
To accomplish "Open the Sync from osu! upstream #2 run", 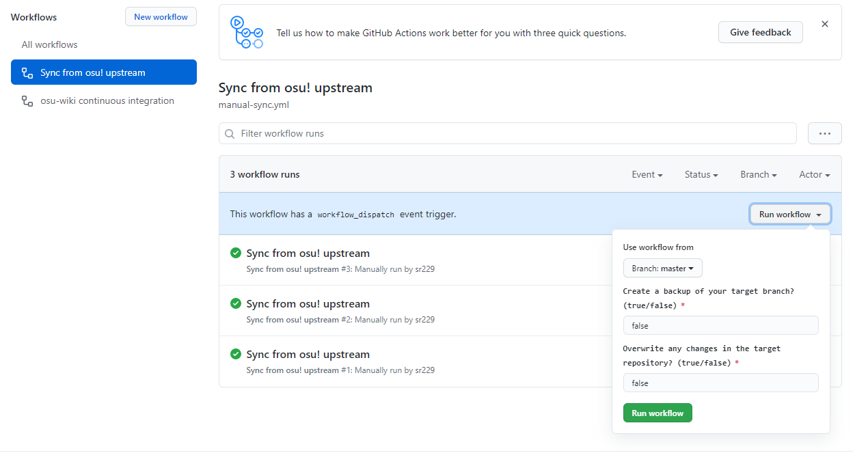I will pos(308,303).
